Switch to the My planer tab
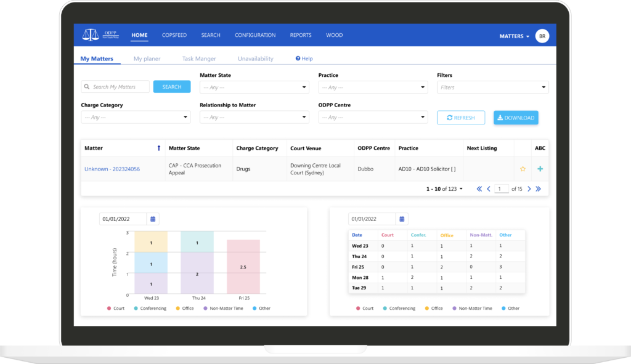This screenshot has width=631, height=364. 147,59
